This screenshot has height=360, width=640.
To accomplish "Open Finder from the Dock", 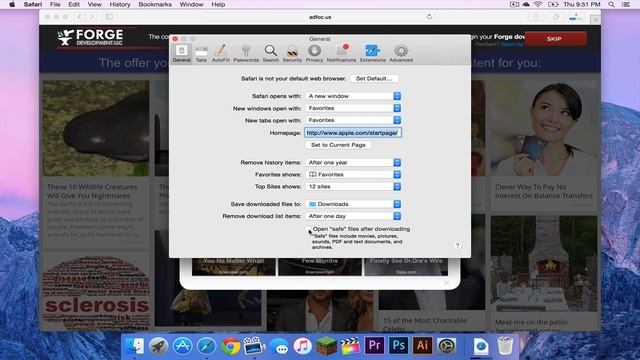I will [135, 346].
